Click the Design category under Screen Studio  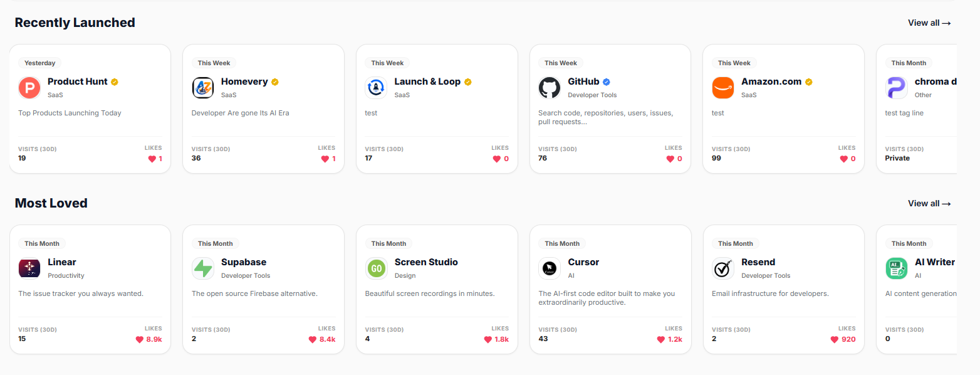pyautogui.click(x=404, y=275)
